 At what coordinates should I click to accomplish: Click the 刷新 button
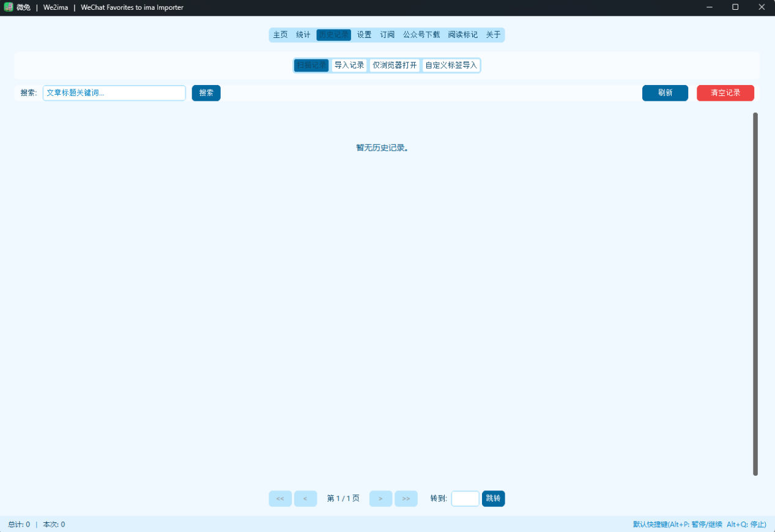(x=665, y=93)
